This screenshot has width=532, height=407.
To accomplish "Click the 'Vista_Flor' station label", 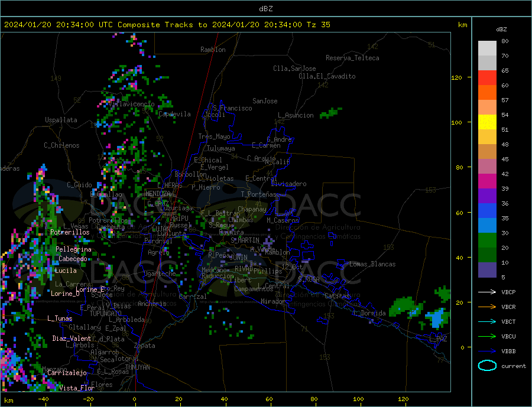I will coord(77,388).
